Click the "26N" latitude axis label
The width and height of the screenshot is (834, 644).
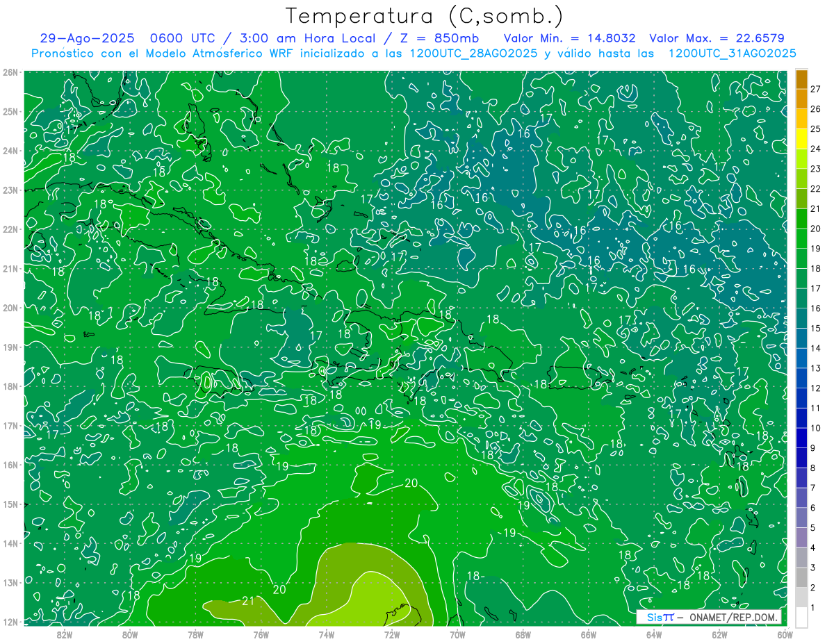(10, 72)
